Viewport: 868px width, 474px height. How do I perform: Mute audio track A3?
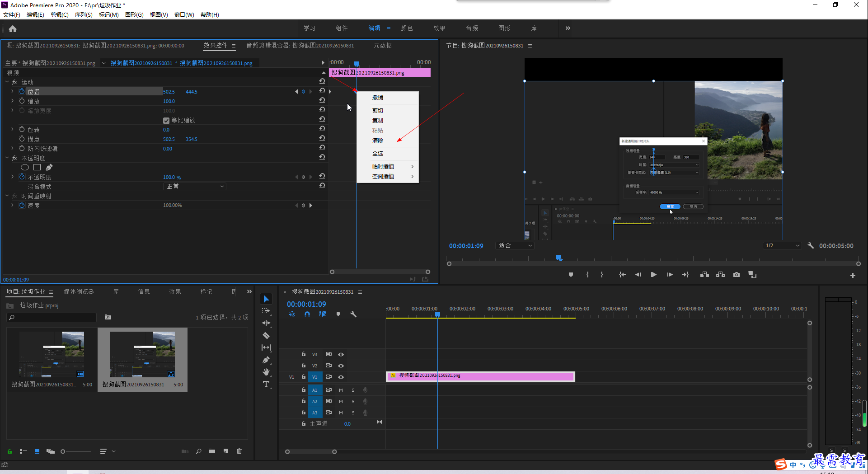[341, 413]
